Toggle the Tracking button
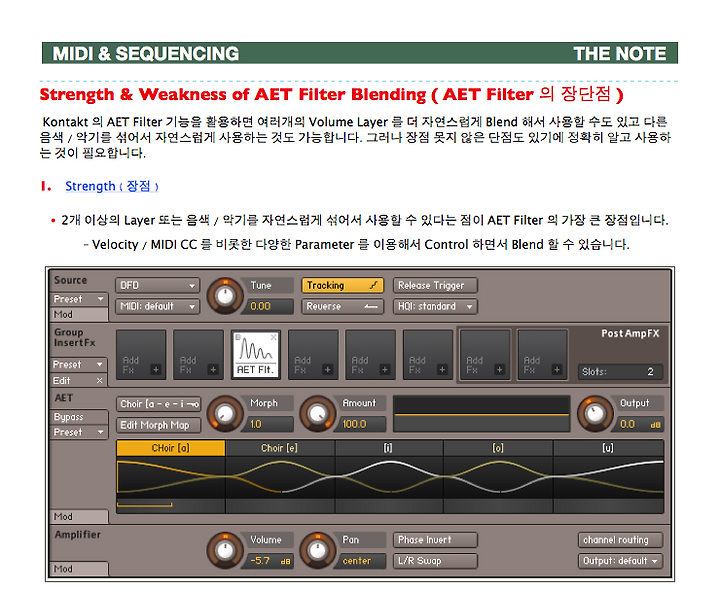720x590 pixels. (x=342, y=285)
